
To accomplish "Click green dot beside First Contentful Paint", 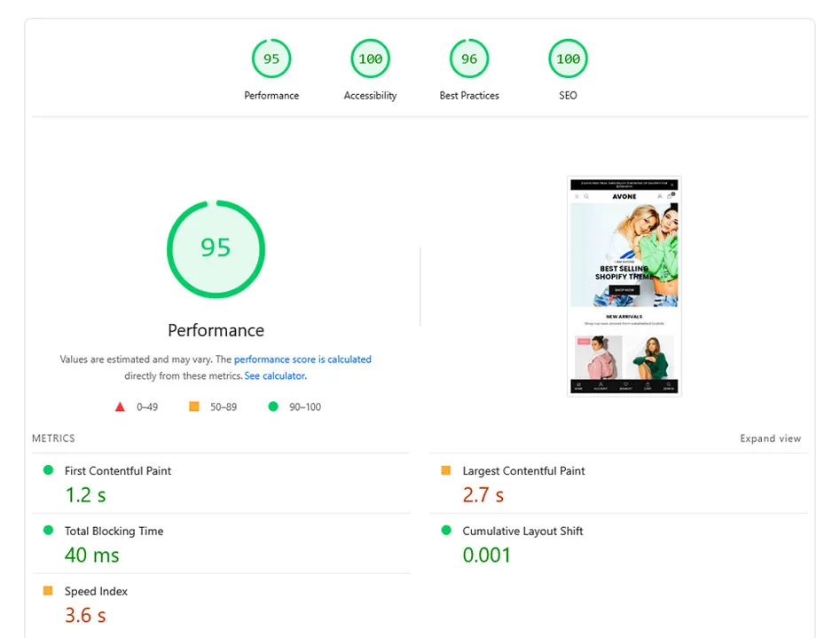I will 48,470.
